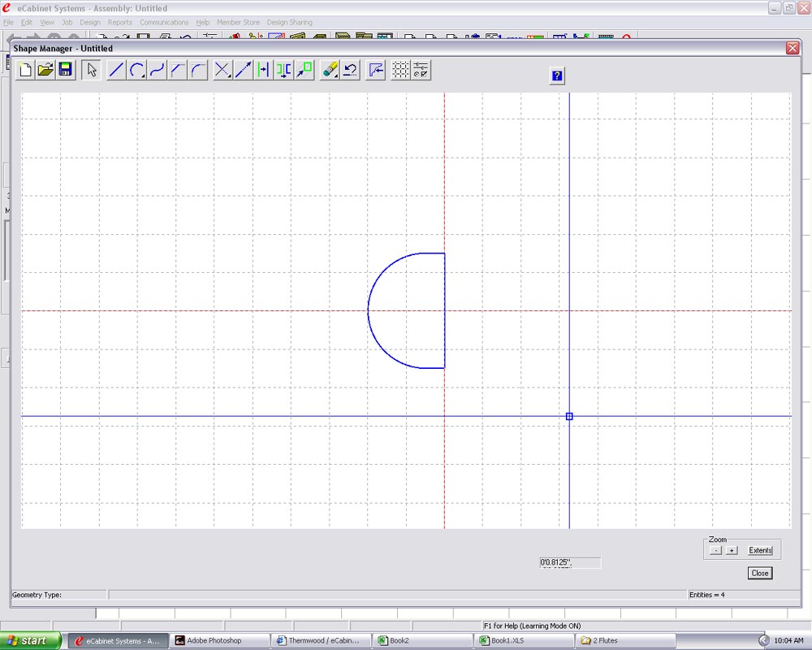Screen dimensions: 812x650
Task: Open the Design menu
Action: (90, 22)
